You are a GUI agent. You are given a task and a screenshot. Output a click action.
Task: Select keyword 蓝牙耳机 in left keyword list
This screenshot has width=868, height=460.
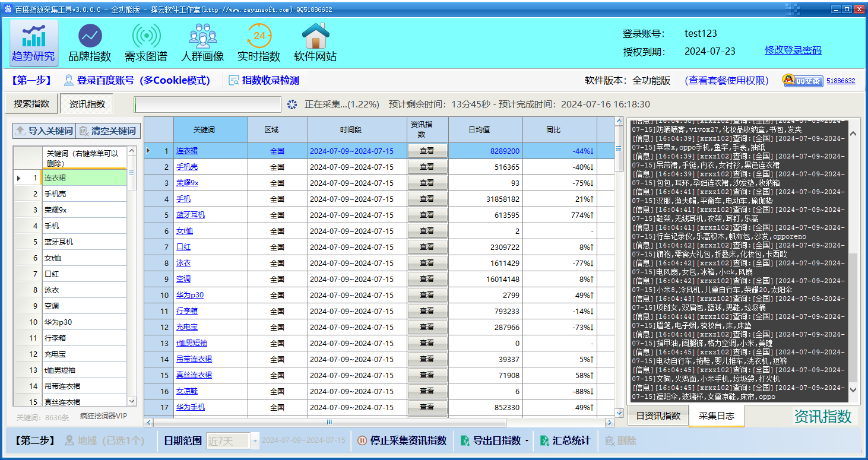point(84,242)
